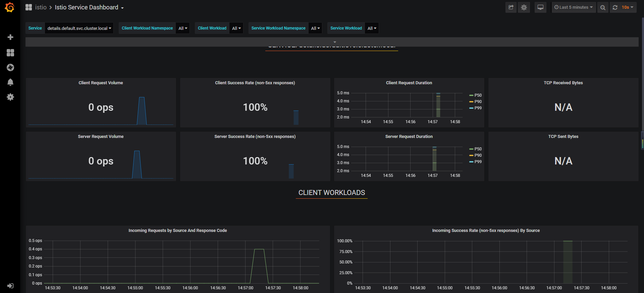The image size is (644, 293).
Task: Click N/A value in TCP Received Bytes panel
Action: coord(563,107)
